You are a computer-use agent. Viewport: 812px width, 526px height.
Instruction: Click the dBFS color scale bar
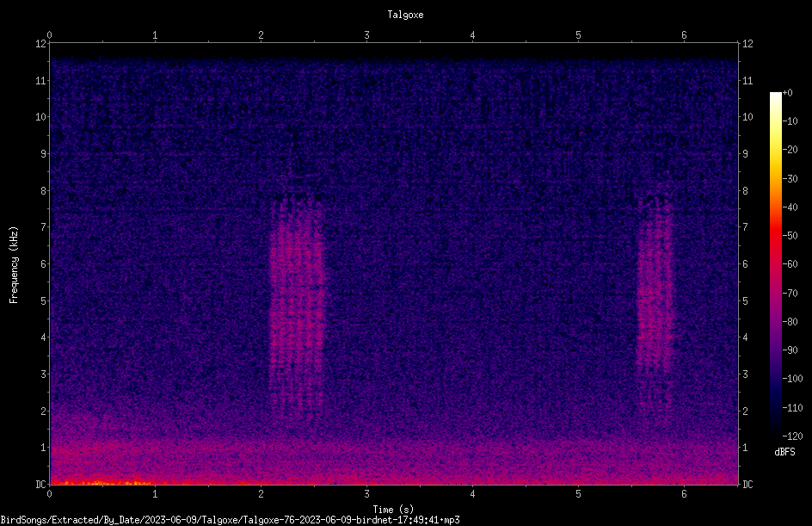click(x=775, y=263)
